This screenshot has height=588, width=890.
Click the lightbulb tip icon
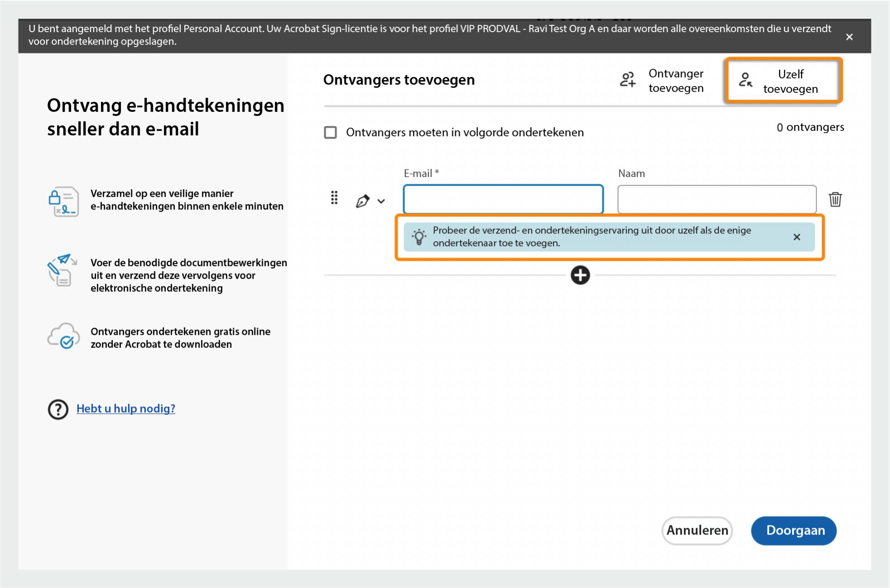pos(419,236)
